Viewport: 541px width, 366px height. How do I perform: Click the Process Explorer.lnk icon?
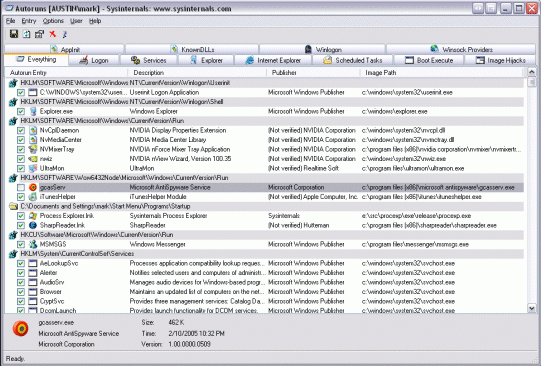click(x=33, y=216)
